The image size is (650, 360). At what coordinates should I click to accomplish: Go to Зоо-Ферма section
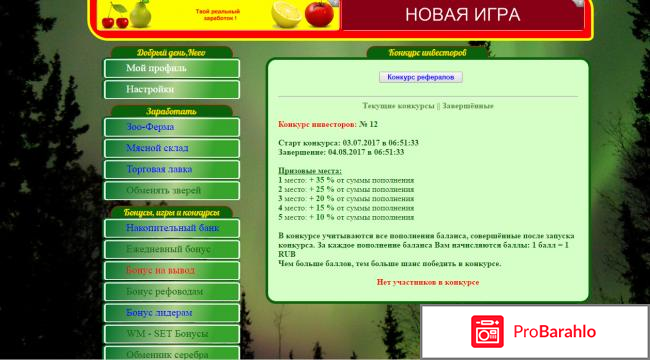[x=172, y=127]
